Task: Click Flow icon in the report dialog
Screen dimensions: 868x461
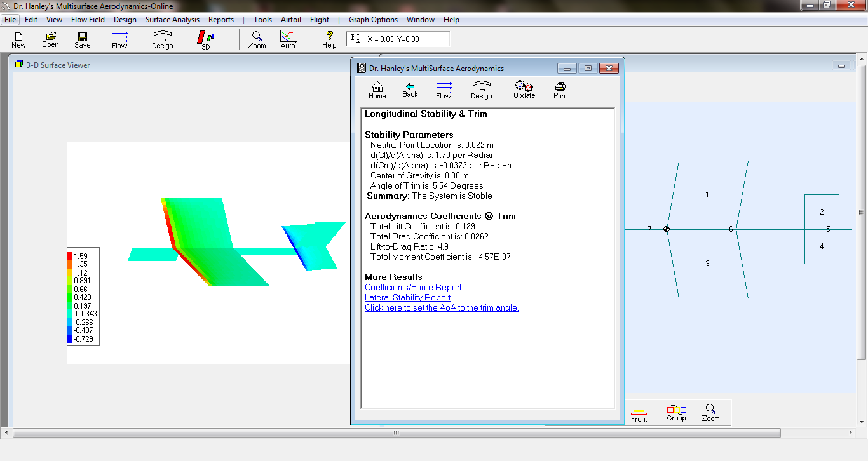Action: pos(444,90)
